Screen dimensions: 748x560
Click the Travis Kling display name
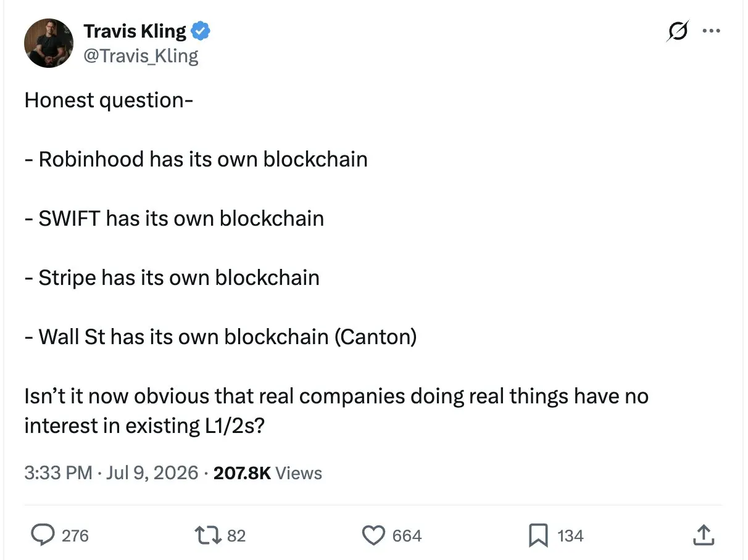coord(135,30)
